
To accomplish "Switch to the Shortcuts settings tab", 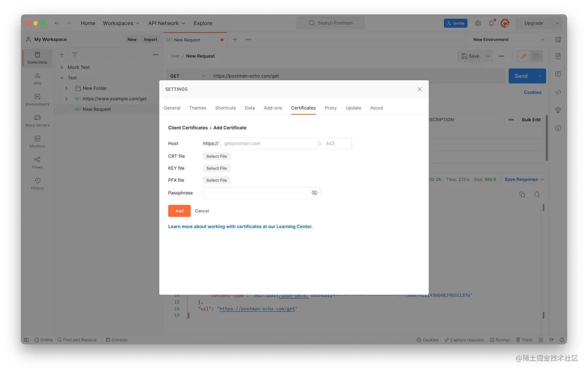I will pyautogui.click(x=226, y=108).
